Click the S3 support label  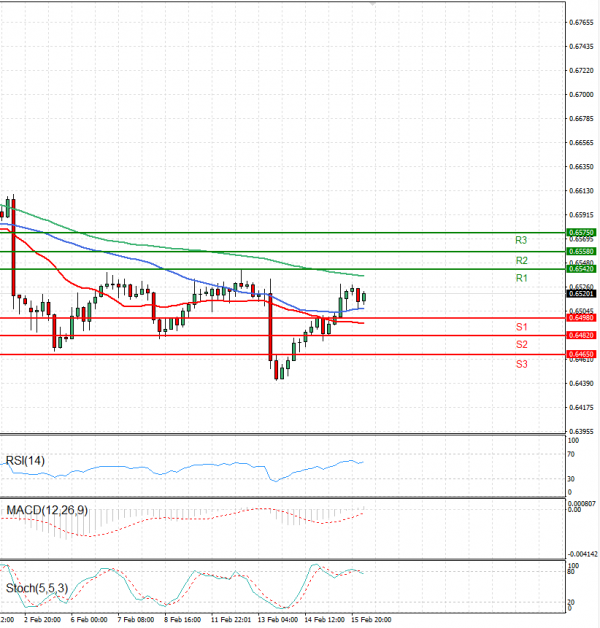click(521, 364)
